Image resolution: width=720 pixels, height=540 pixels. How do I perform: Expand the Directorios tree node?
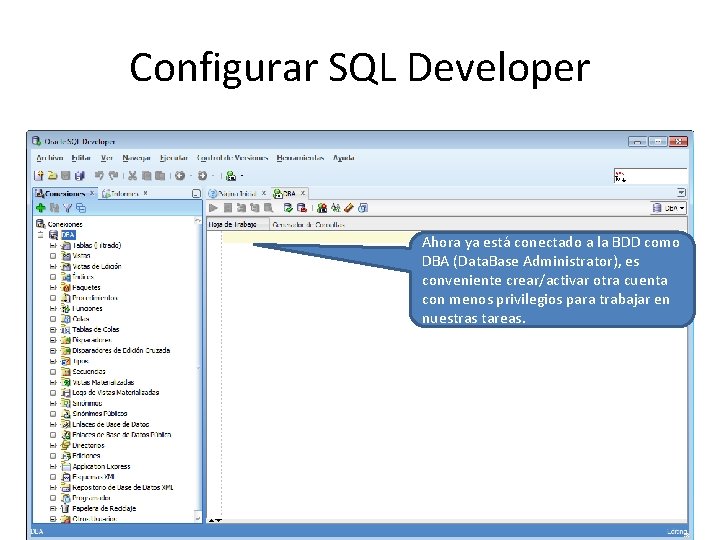tap(53, 445)
